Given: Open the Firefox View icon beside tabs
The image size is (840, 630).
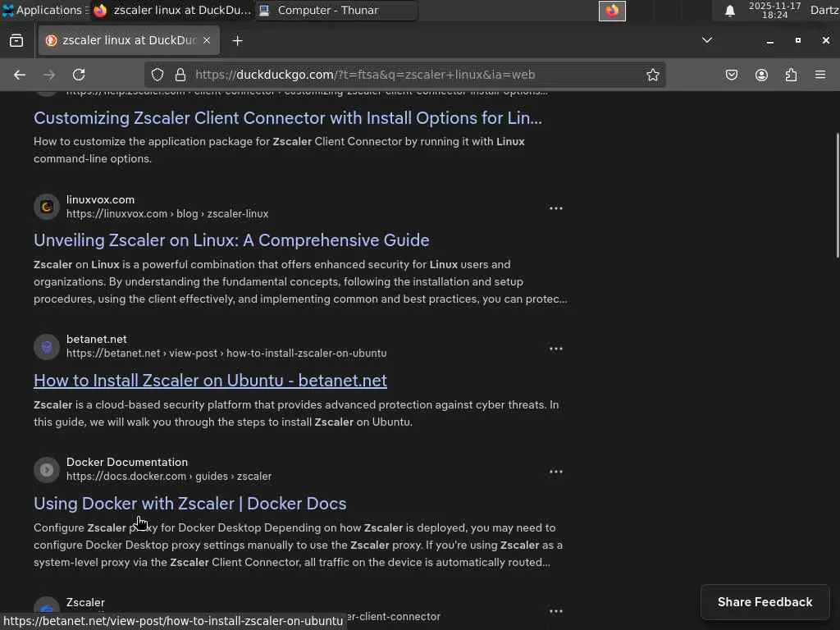Looking at the screenshot, I should click(16, 41).
